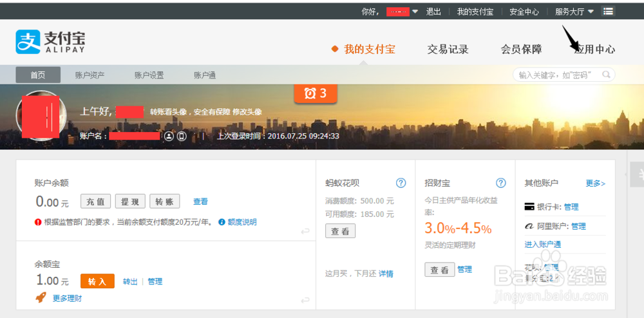Click the 3.0%-4.5% yield rate text

(458, 228)
